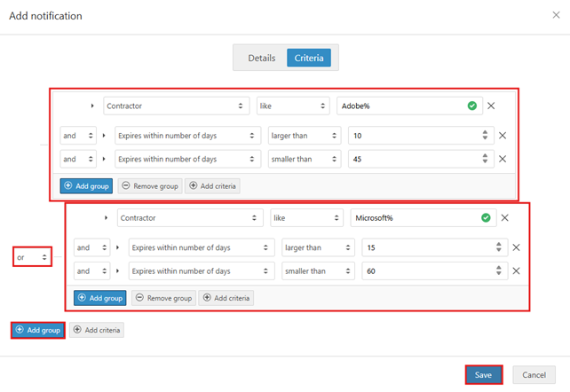Remove the 'larger than 15' criteria row
This screenshot has height=392, width=570.
coord(516,248)
